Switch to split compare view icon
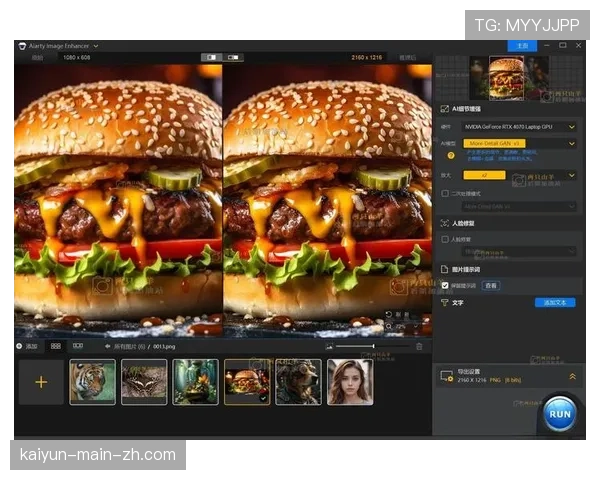Viewport: 600px width, 480px height. (x=211, y=58)
